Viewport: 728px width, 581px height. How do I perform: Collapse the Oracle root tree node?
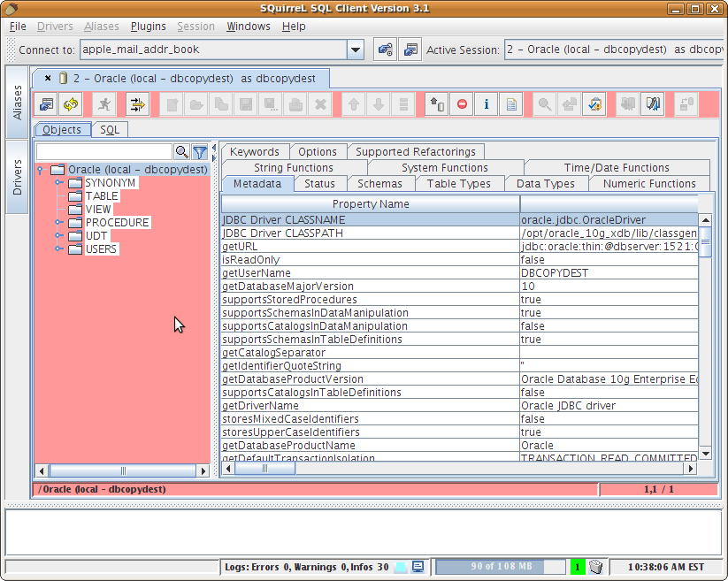tap(40, 170)
